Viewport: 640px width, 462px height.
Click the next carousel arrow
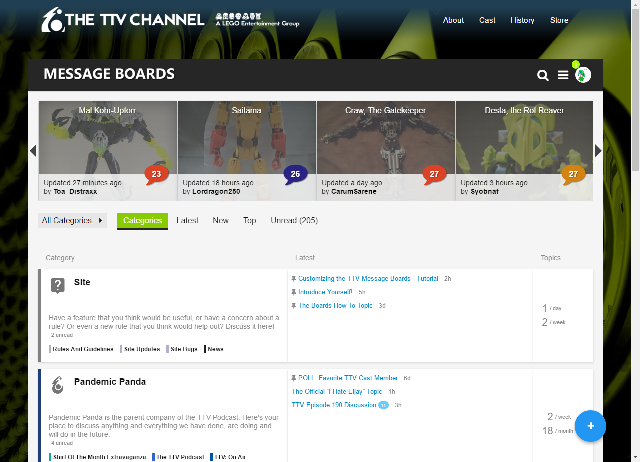598,151
